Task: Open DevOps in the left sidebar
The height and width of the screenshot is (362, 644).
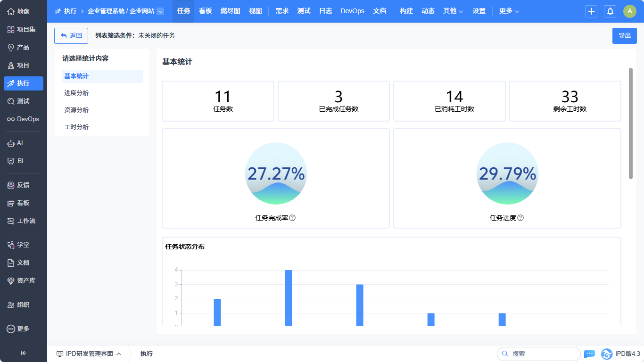Action: click(23, 119)
